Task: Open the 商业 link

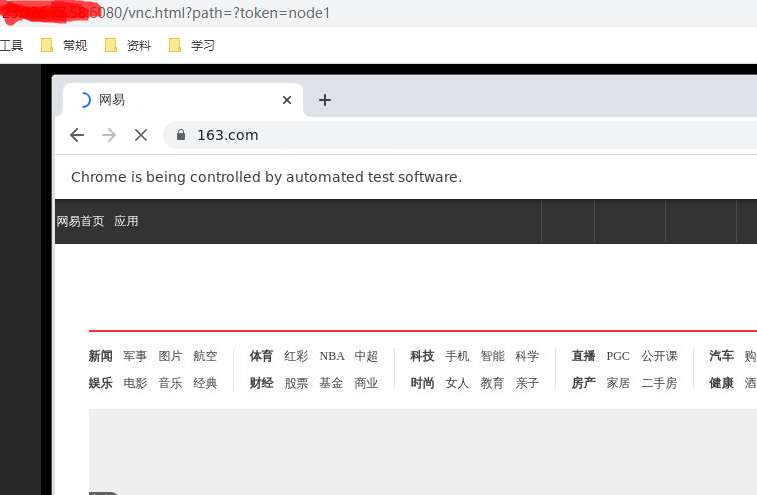Action: tap(366, 383)
